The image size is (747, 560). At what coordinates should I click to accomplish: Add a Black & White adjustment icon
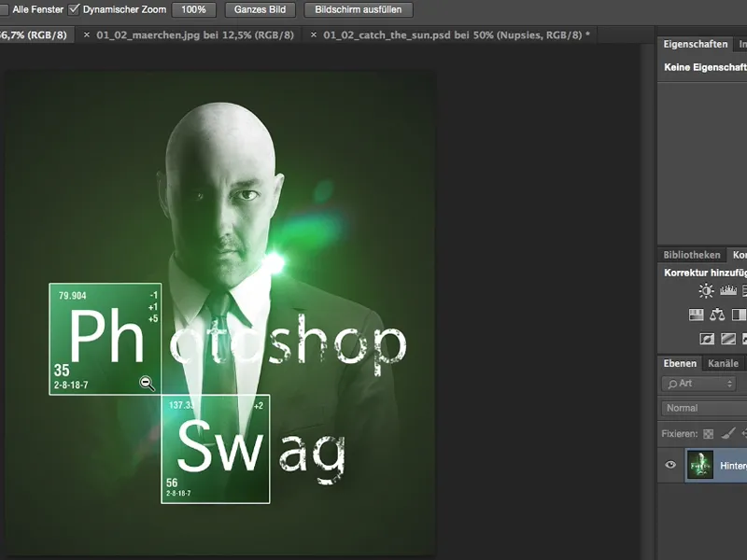pos(739,315)
